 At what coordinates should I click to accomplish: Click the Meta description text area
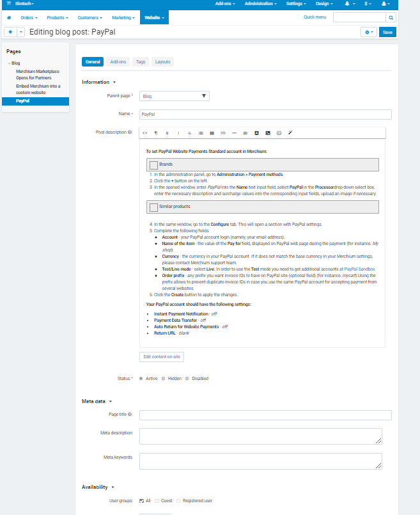[261, 436]
